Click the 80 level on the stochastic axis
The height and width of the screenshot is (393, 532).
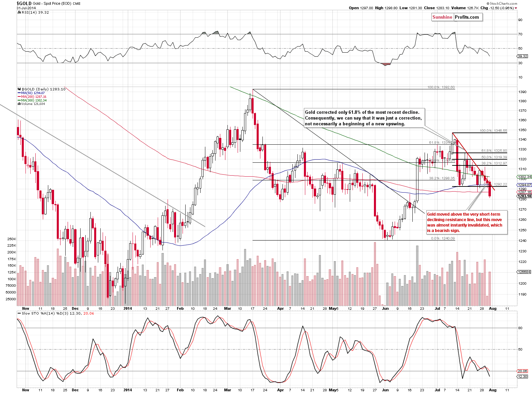(x=520, y=328)
